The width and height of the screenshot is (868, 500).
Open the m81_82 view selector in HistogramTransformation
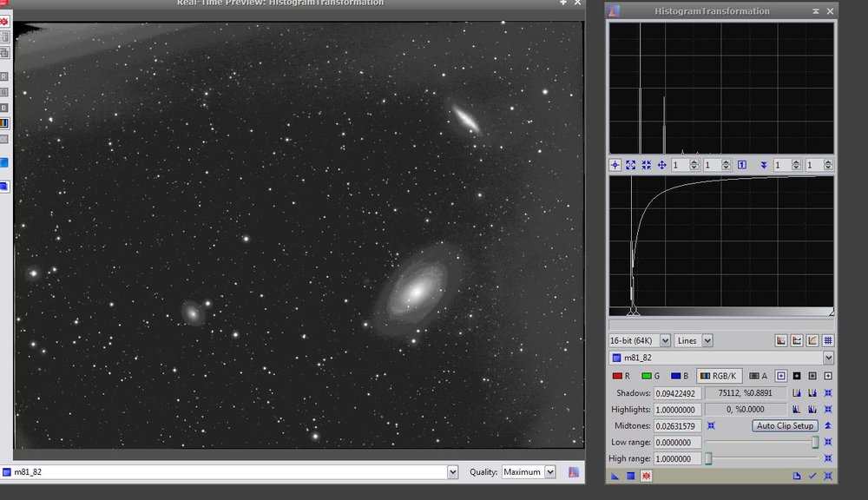tap(720, 358)
